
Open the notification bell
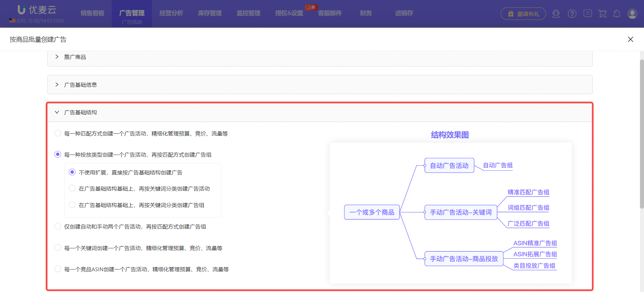pos(616,14)
